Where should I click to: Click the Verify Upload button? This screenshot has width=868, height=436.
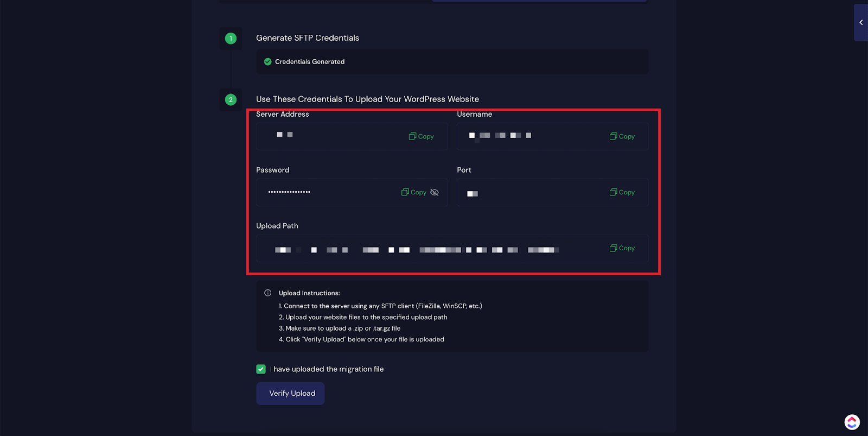290,394
